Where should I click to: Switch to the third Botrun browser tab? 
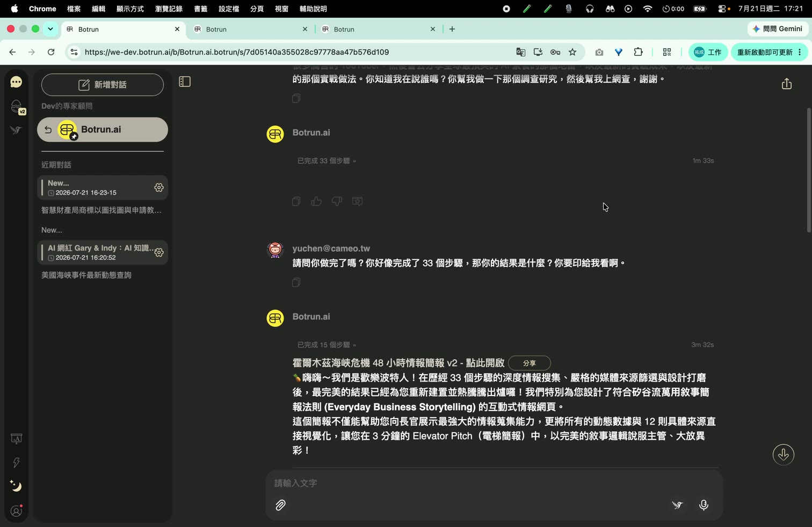pyautogui.click(x=379, y=30)
